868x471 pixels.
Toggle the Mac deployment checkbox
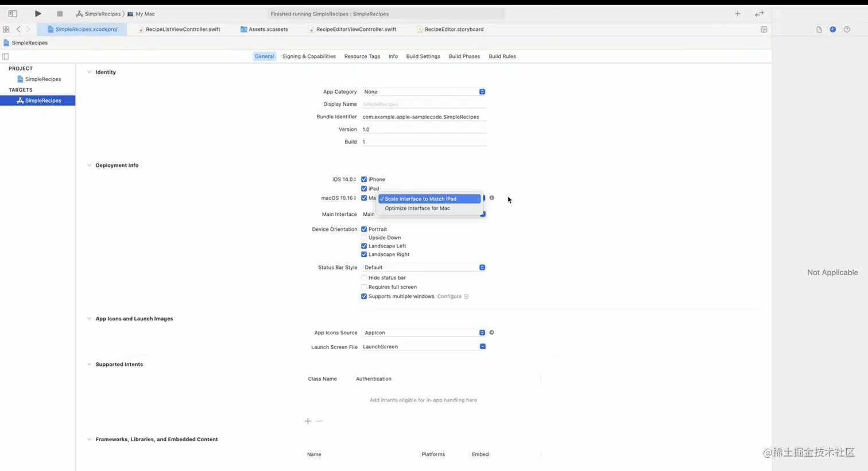(364, 198)
